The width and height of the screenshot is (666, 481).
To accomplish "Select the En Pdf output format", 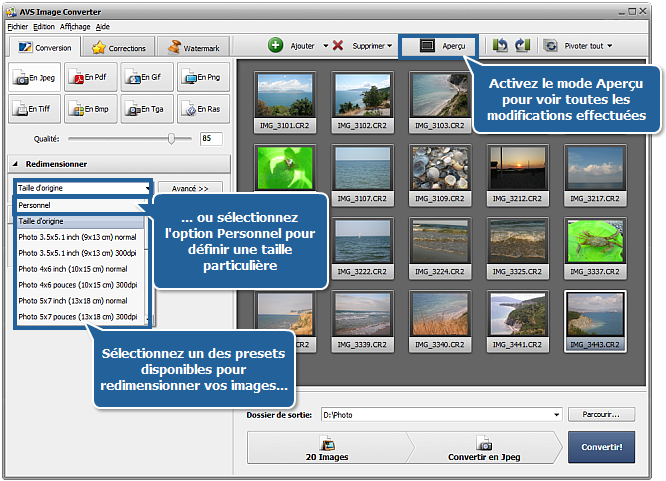I will point(90,77).
